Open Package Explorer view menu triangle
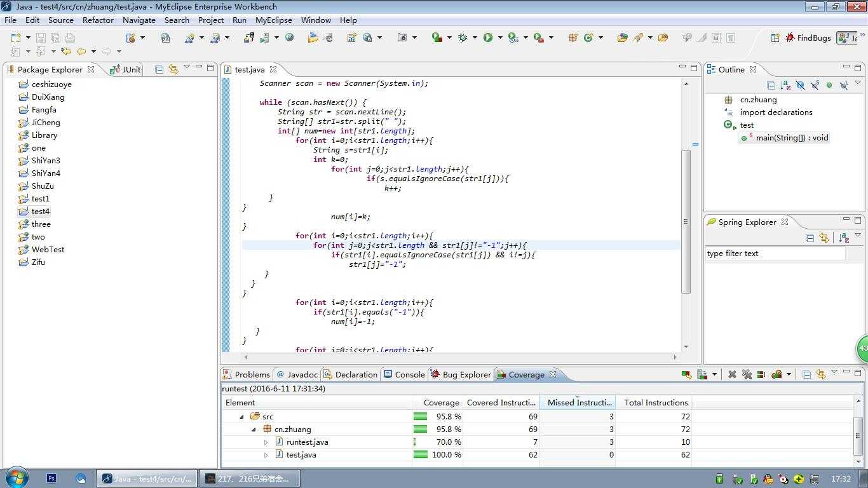Viewport: 868px width, 488px height. pyautogui.click(x=186, y=67)
